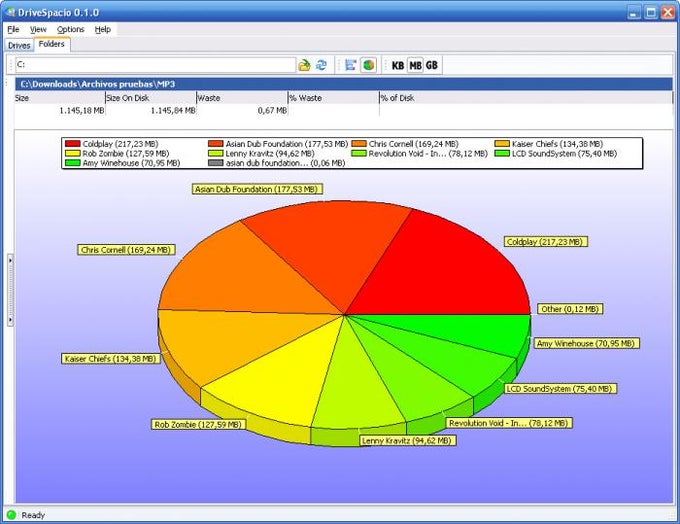The width and height of the screenshot is (680, 524).
Task: Click the % of Disk column header
Action: pos(526,98)
